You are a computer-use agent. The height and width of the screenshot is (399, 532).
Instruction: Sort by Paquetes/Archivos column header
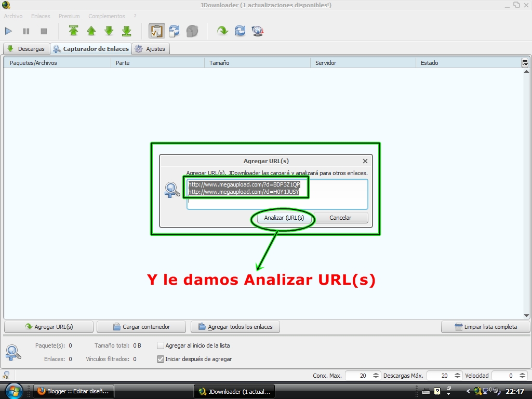point(57,63)
